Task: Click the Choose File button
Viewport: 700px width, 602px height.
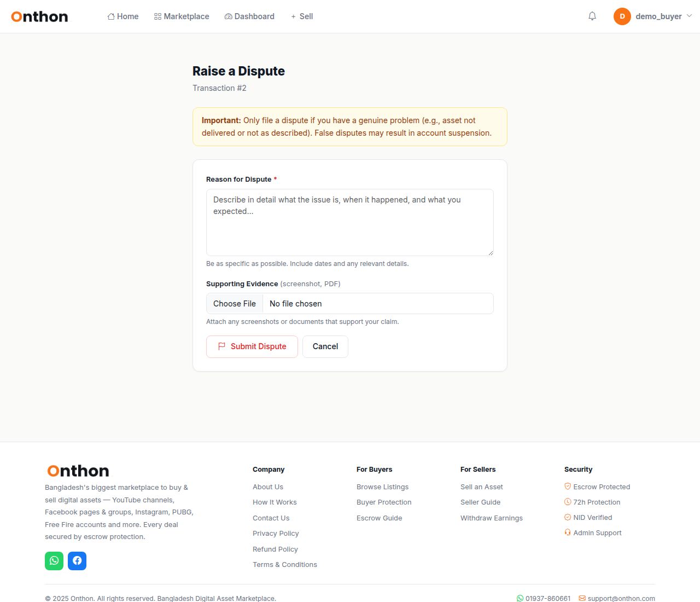Action: 235,304
